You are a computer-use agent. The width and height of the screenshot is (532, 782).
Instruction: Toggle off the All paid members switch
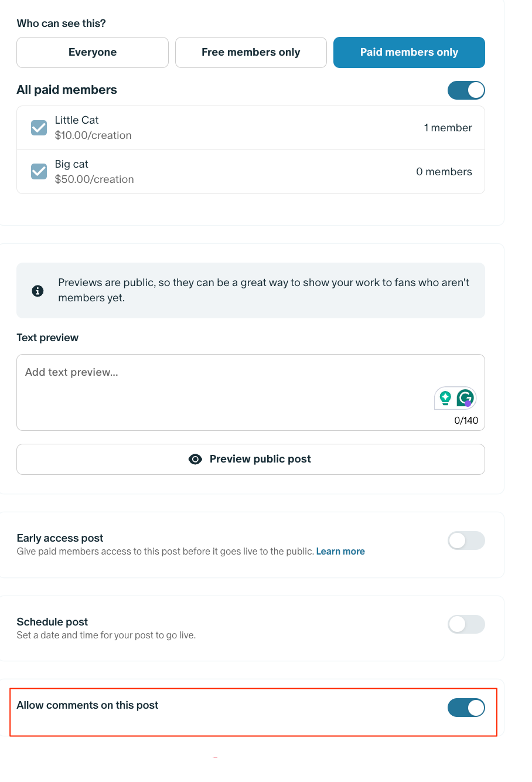tap(466, 90)
